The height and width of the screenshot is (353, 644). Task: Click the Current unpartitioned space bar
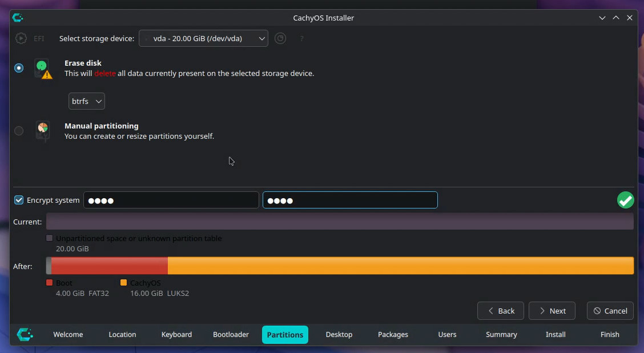coord(340,222)
